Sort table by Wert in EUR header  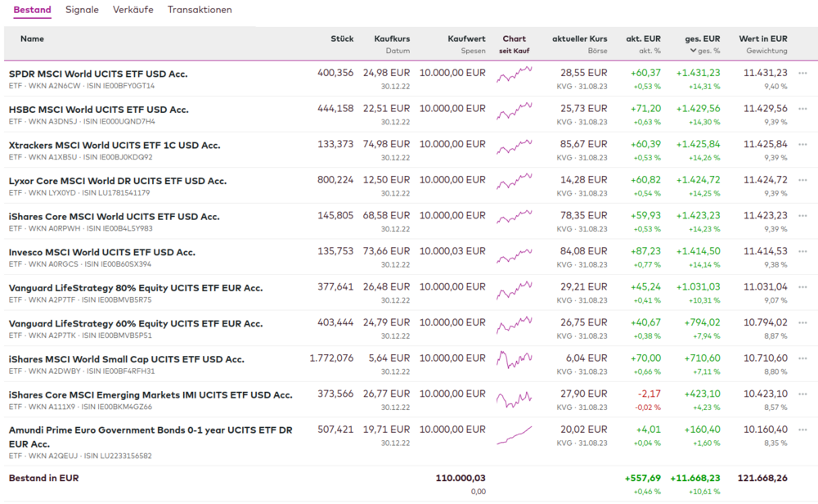tap(762, 38)
